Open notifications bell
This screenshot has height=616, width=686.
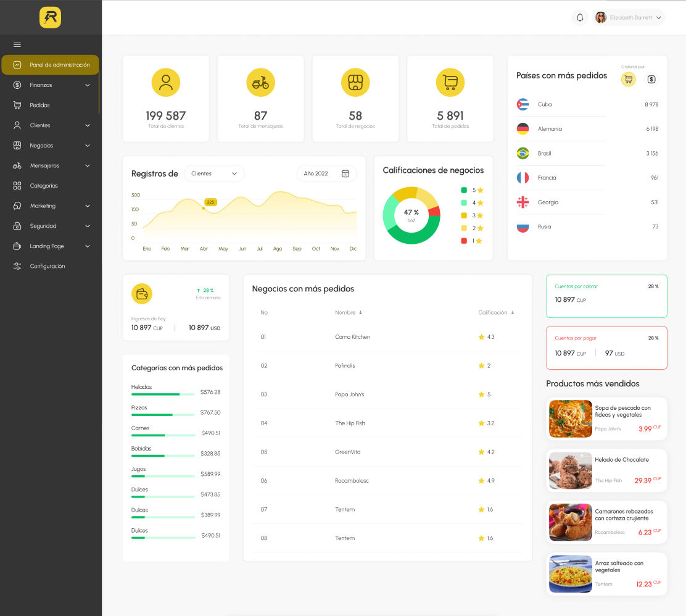point(580,17)
